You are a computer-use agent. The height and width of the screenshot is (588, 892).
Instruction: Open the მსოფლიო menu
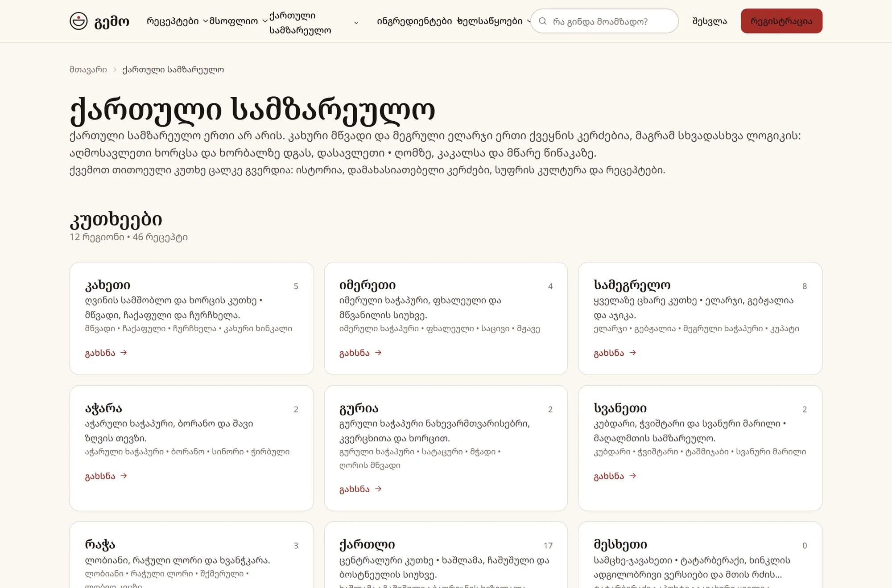point(234,21)
